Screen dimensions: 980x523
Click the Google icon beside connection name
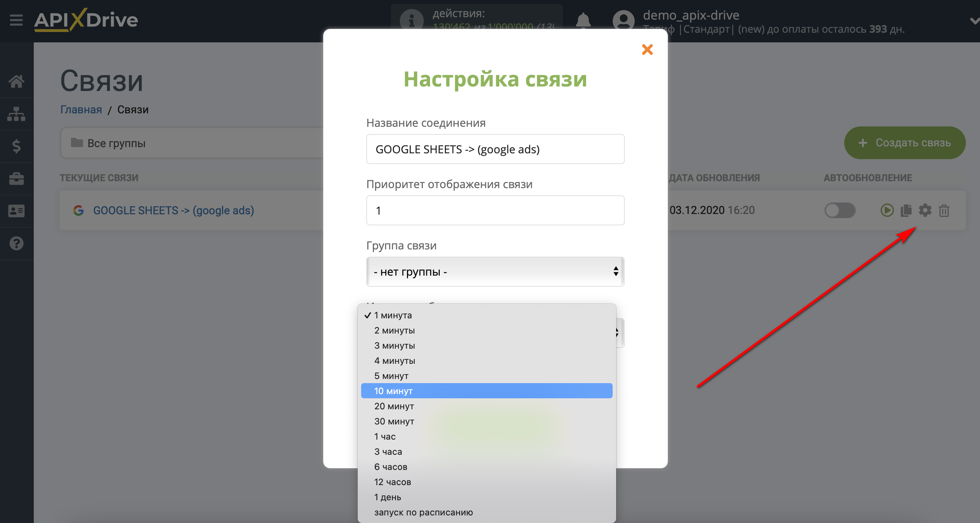click(78, 211)
